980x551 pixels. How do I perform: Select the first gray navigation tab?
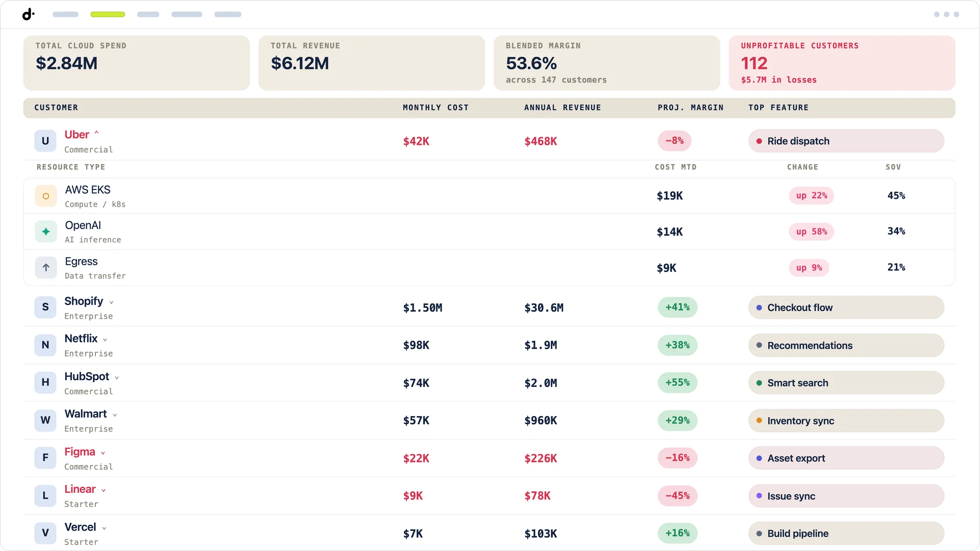pos(66,14)
